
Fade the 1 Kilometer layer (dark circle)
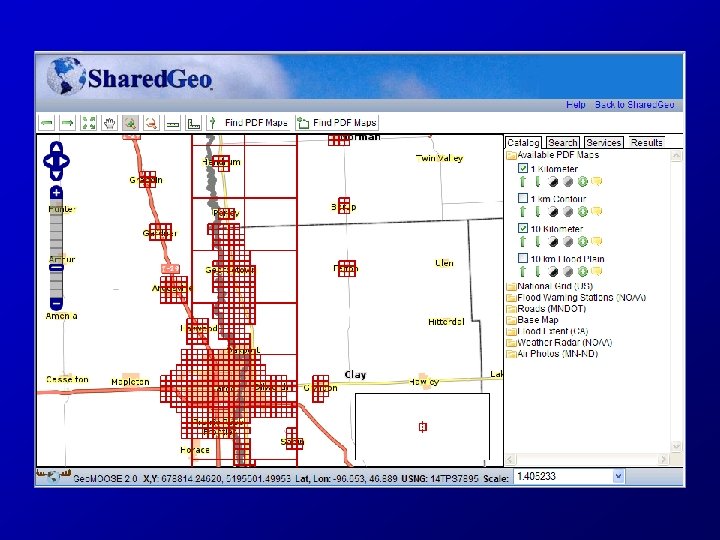point(553,182)
